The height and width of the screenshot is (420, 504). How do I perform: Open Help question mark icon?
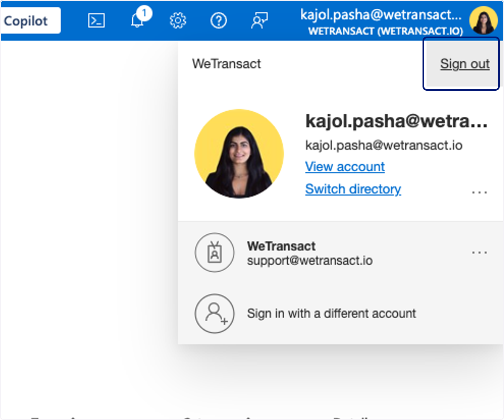pyautogui.click(x=218, y=21)
